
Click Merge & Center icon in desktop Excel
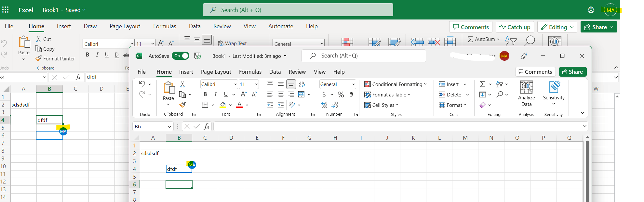tap(302, 95)
